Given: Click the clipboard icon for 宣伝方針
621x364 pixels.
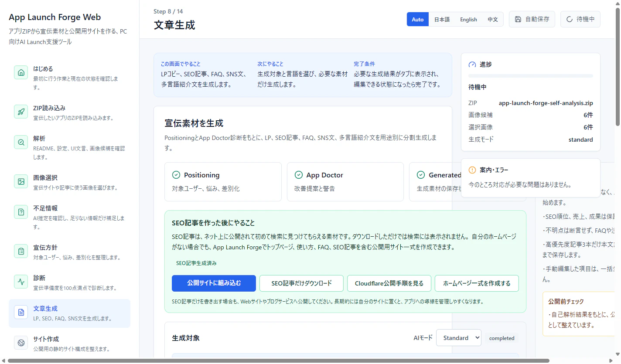Looking at the screenshot, I should pyautogui.click(x=21, y=252).
